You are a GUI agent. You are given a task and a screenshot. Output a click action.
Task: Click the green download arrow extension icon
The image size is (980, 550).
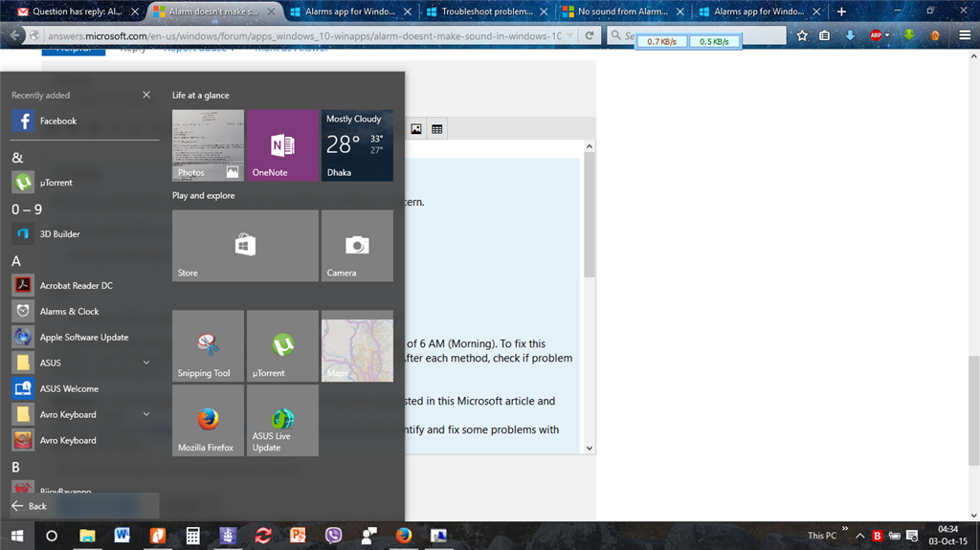coord(909,35)
